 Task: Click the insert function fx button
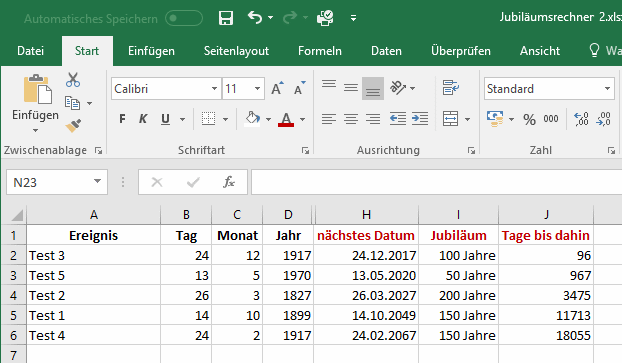pyautogui.click(x=228, y=182)
